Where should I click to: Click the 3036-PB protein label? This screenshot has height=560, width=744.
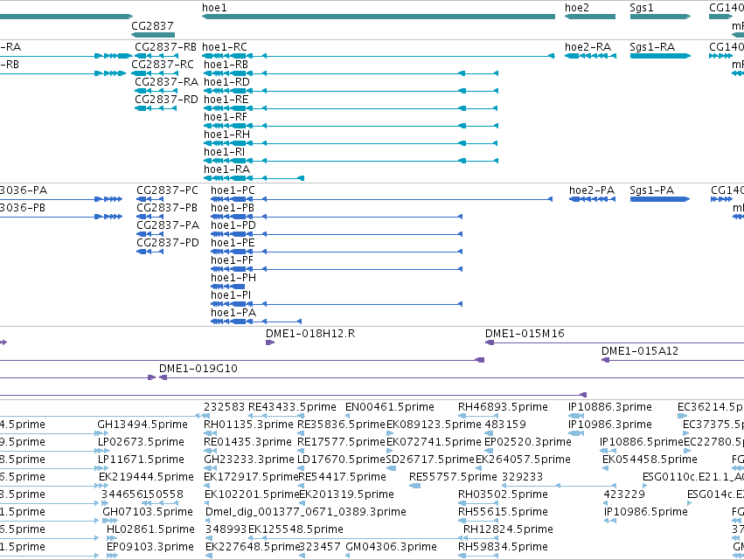point(23,208)
